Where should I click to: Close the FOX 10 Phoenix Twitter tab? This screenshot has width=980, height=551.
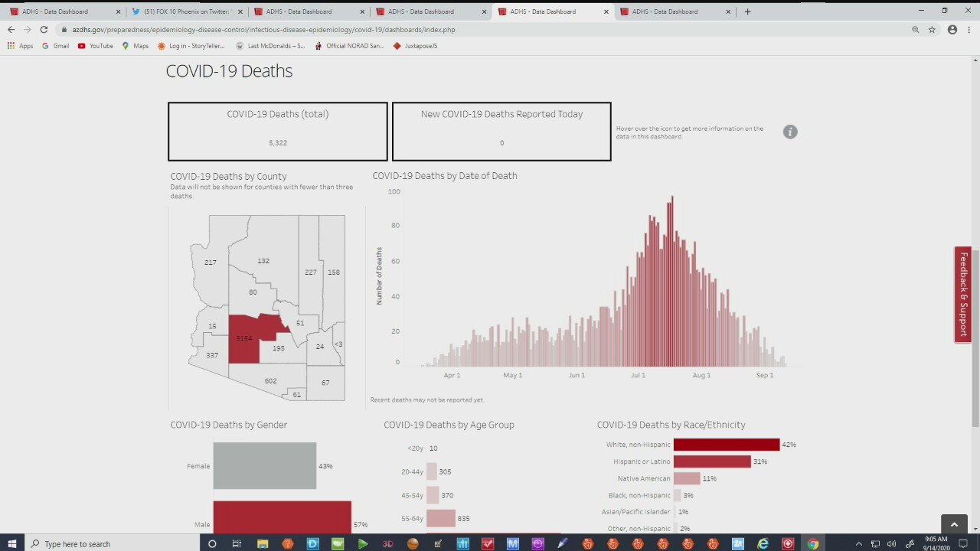(x=240, y=11)
